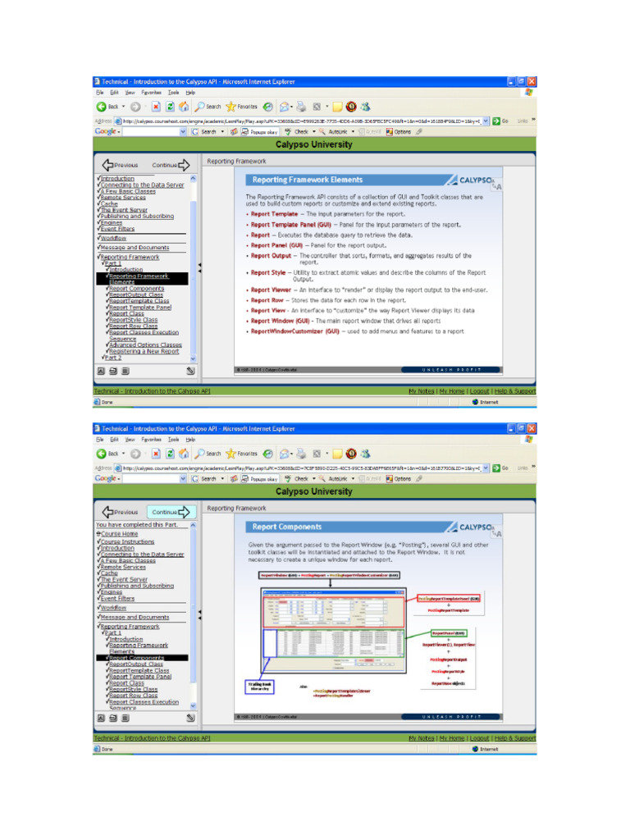Click the Forward arrow in the upper window
Image resolution: width=630 pixels, height=840 pixels.
[x=135, y=107]
